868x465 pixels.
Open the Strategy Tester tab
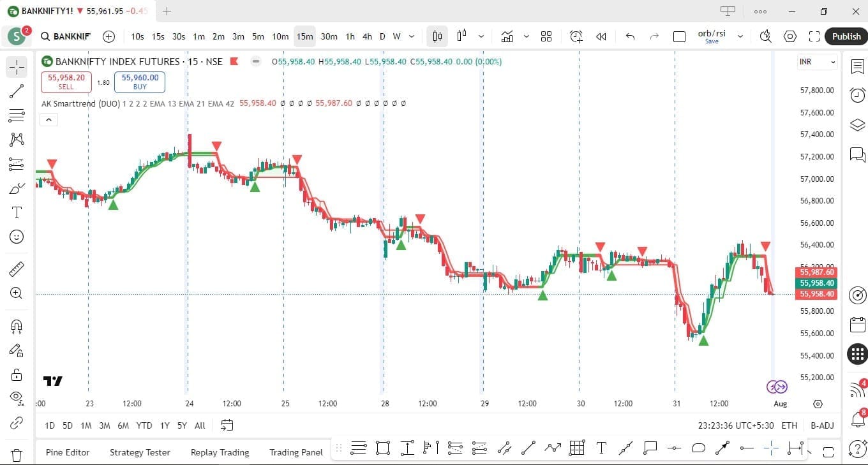(x=140, y=452)
